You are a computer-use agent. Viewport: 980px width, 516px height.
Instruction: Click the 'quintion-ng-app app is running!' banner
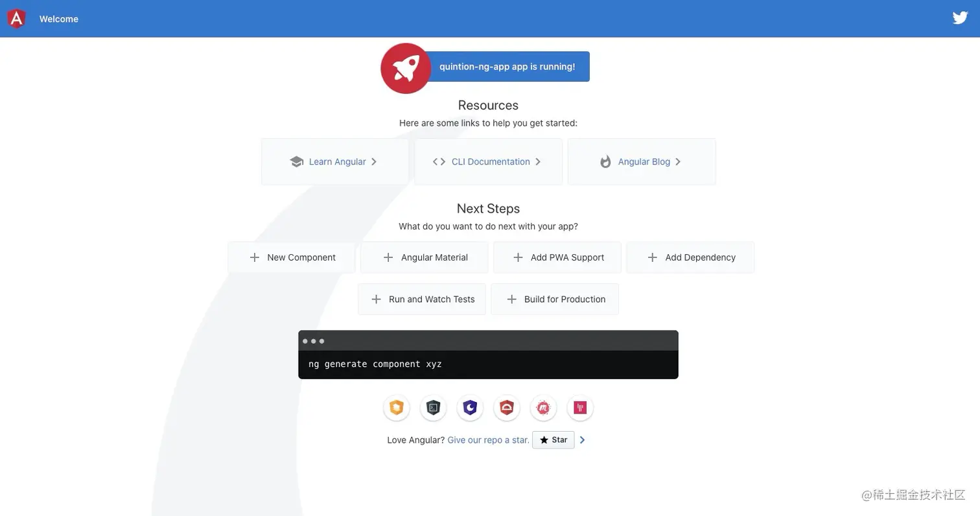(507, 67)
